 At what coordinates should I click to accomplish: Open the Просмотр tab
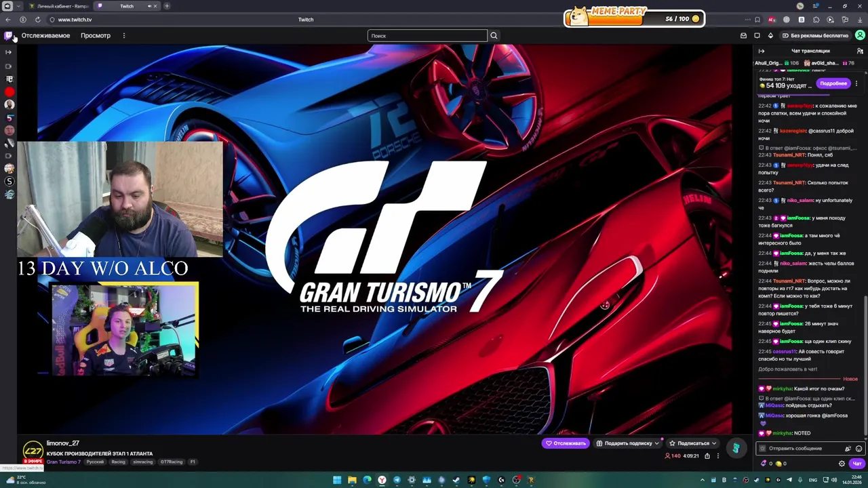[x=96, y=35]
